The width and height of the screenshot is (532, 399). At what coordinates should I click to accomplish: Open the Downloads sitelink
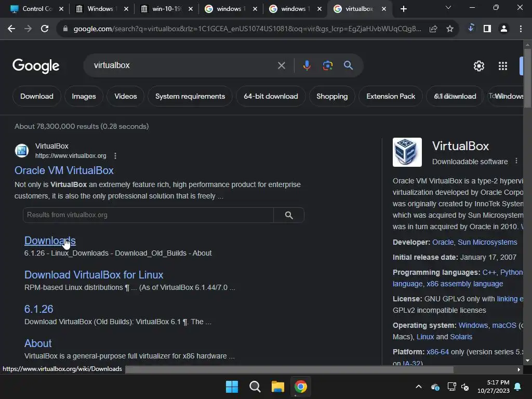[50, 241]
